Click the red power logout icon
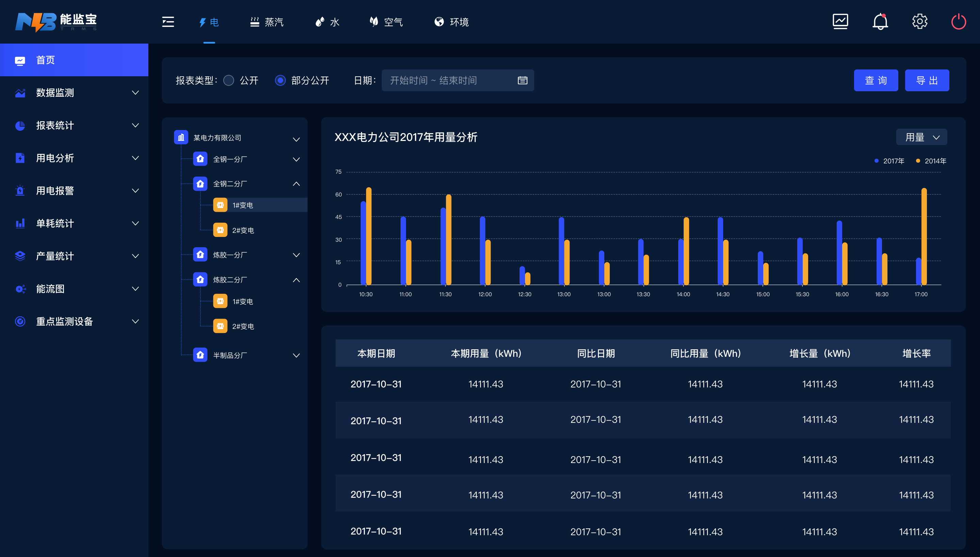 (x=959, y=21)
